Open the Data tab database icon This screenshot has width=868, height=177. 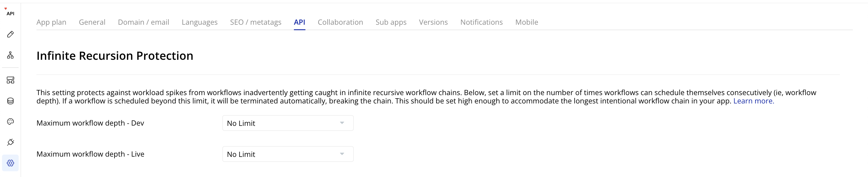(10, 101)
